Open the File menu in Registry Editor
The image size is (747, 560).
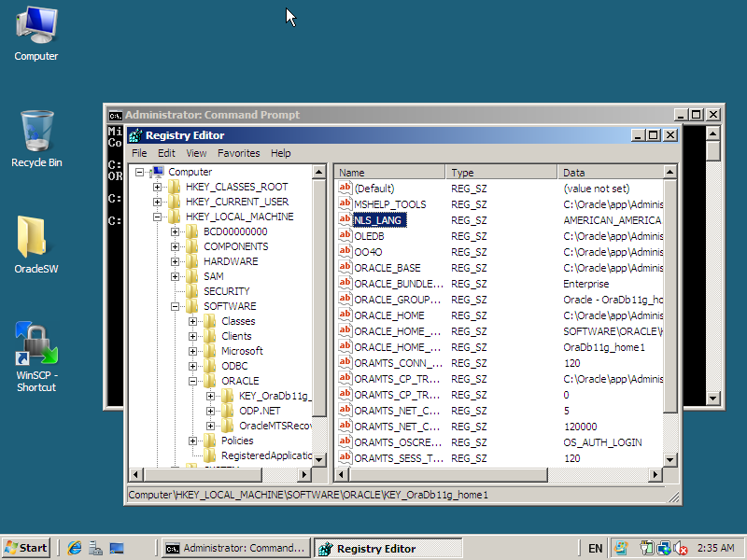pos(139,153)
